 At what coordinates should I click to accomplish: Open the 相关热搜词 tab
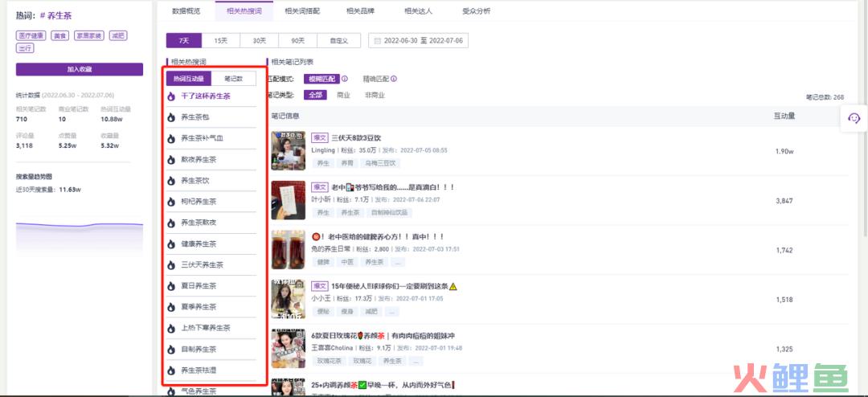pos(244,11)
